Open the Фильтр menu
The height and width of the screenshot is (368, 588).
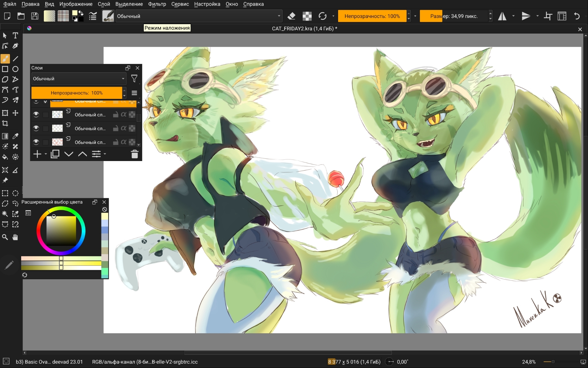(157, 4)
